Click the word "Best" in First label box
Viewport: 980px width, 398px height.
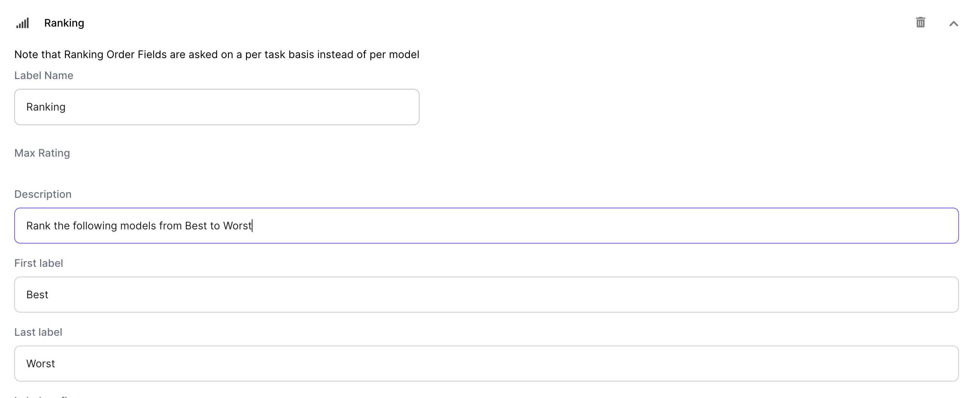pyautogui.click(x=37, y=295)
